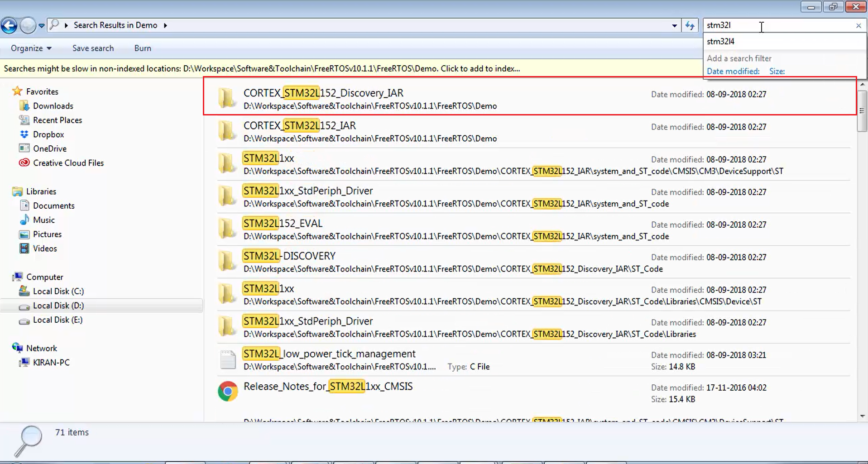Minimize the Explorer window
Screen dimensions: 868x464
point(811,7)
